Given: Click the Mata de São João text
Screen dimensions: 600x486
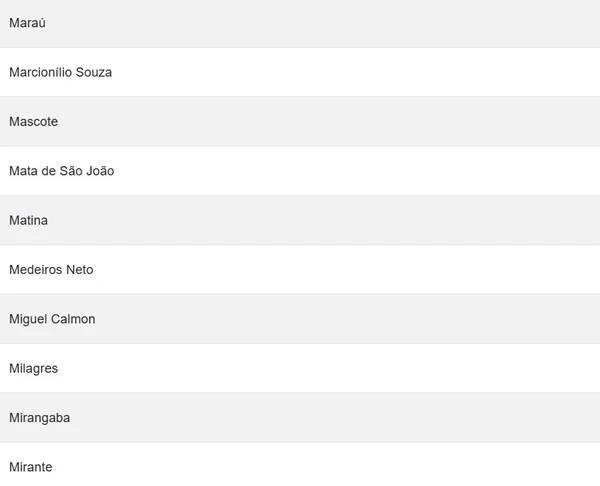Looking at the screenshot, I should pos(61,171).
